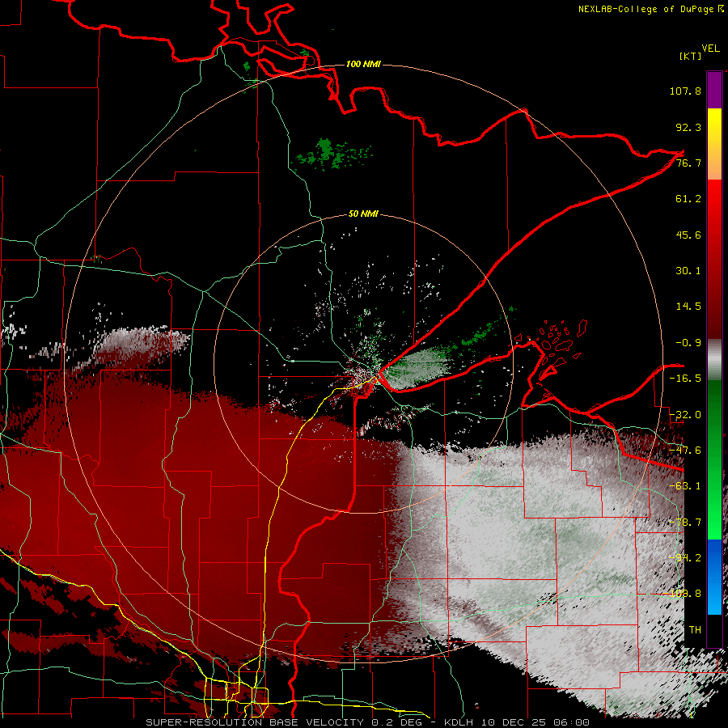Select the -78.7 velocity scale value

[x=685, y=523]
